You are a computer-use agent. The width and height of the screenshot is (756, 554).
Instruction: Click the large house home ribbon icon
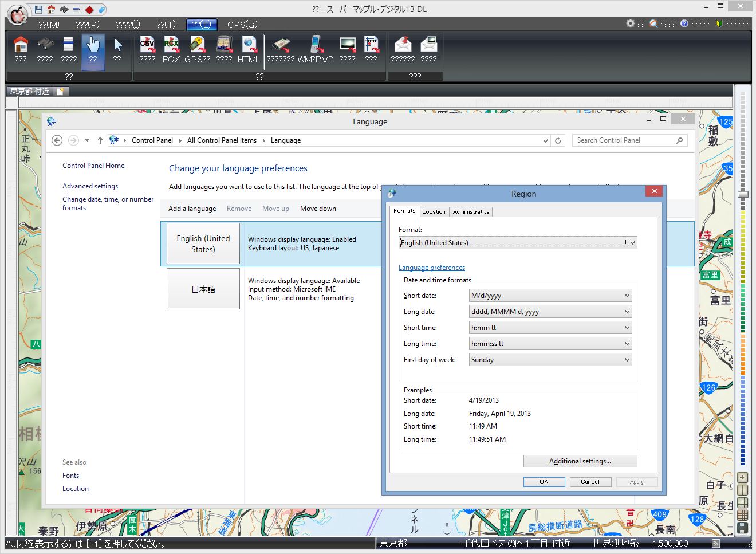(x=21, y=44)
